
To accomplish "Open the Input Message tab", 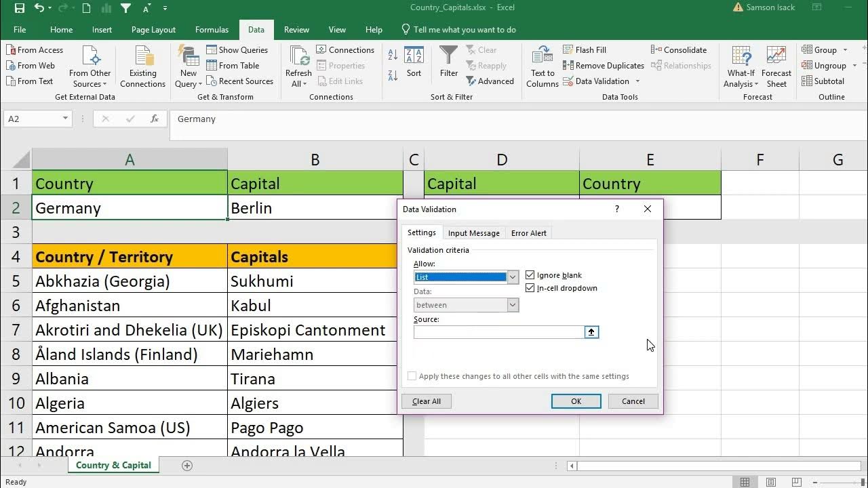I will click(x=474, y=233).
